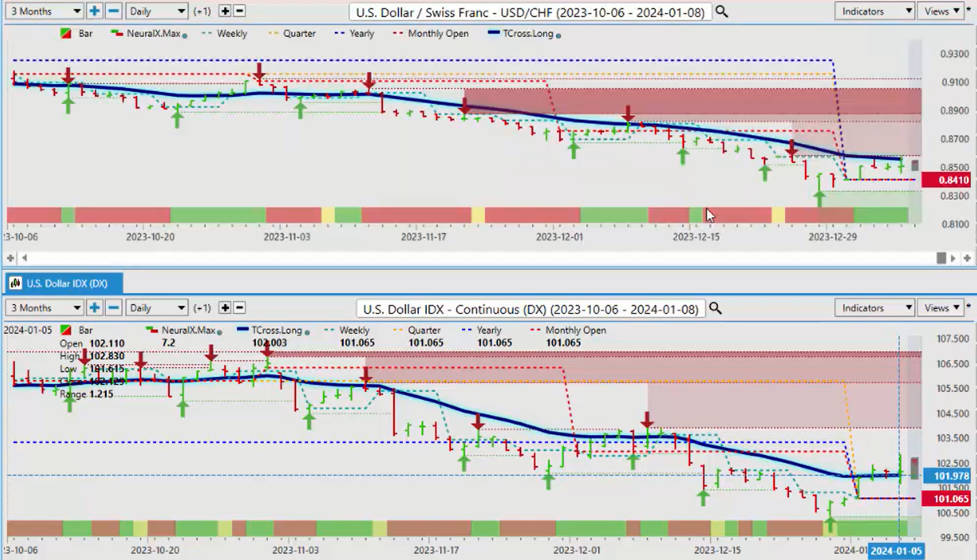Click the dot next to TCross.Long in USD/CHF legend
This screenshot has width=977, height=560.
coord(558,35)
